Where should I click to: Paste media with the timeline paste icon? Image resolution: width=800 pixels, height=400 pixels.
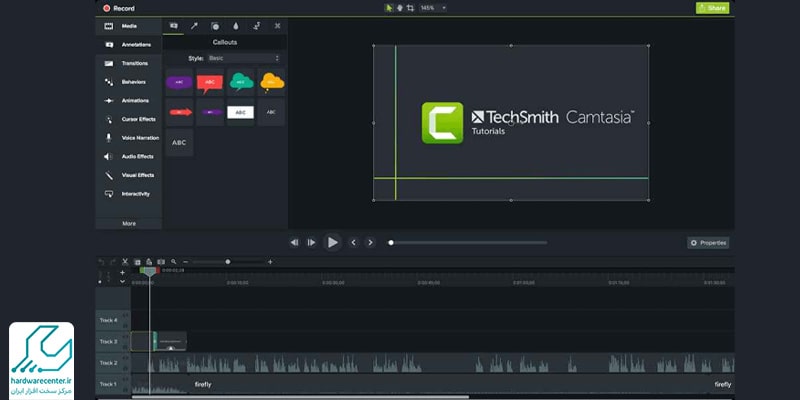click(149, 262)
